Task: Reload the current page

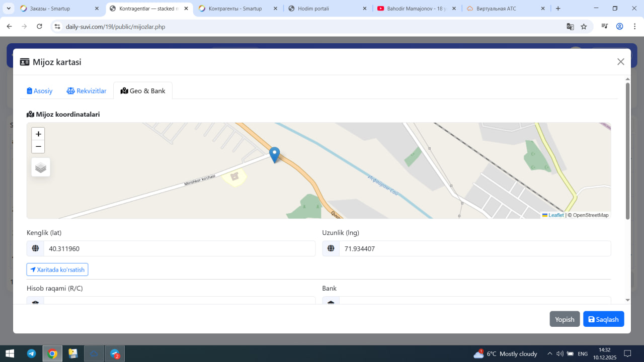Action: click(39, 27)
